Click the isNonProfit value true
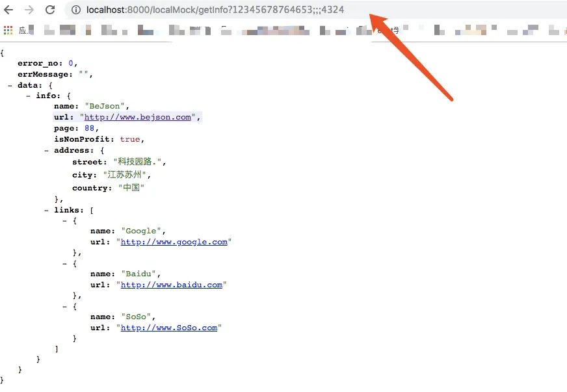 [130, 139]
